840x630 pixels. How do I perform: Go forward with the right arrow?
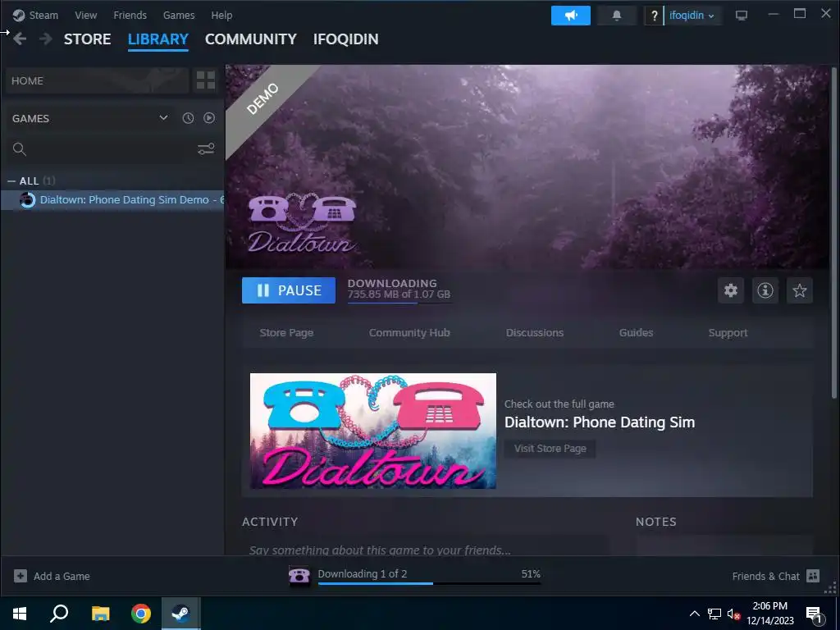46,39
